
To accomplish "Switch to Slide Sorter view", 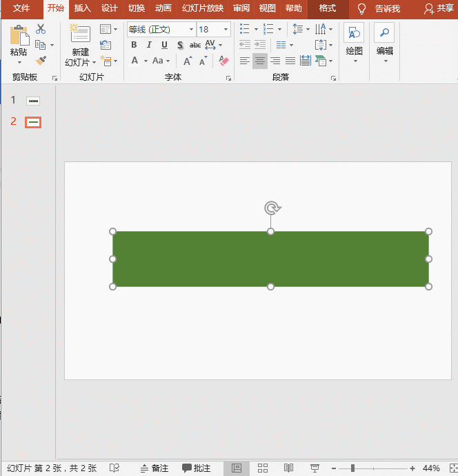I will 263,468.
